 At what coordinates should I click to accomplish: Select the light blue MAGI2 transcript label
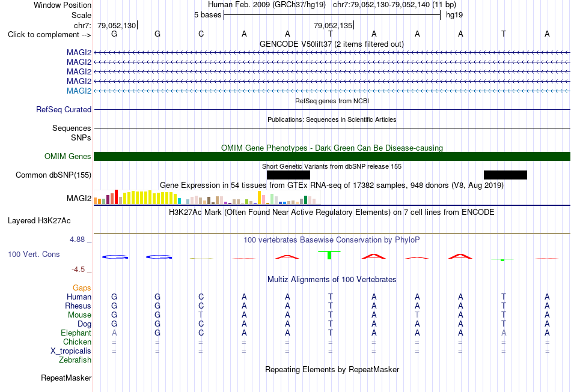pos(79,91)
